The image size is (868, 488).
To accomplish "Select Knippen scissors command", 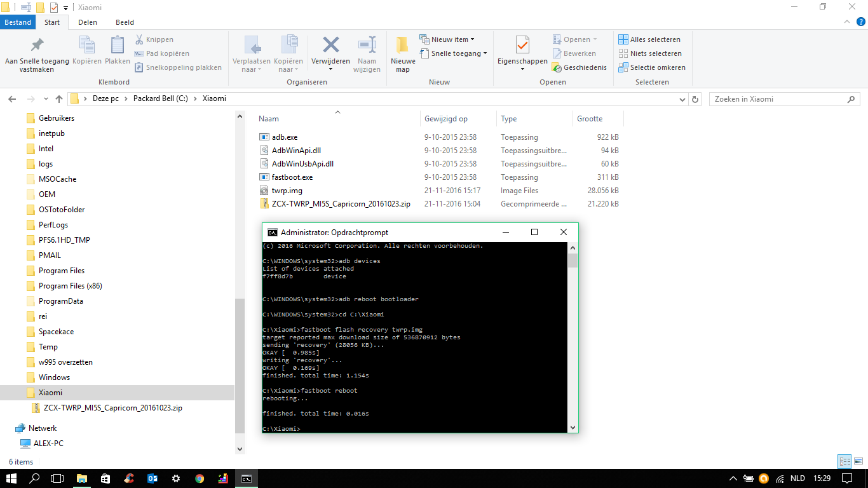I will [154, 39].
